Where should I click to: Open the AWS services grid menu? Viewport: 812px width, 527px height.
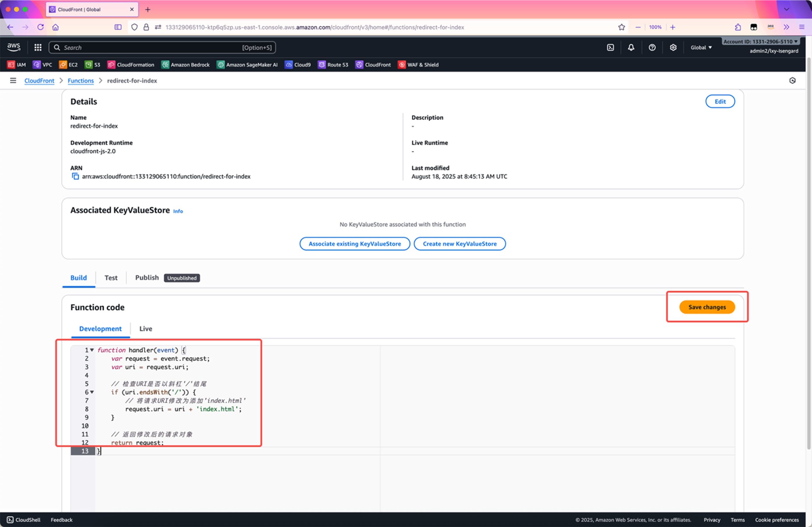click(38, 47)
